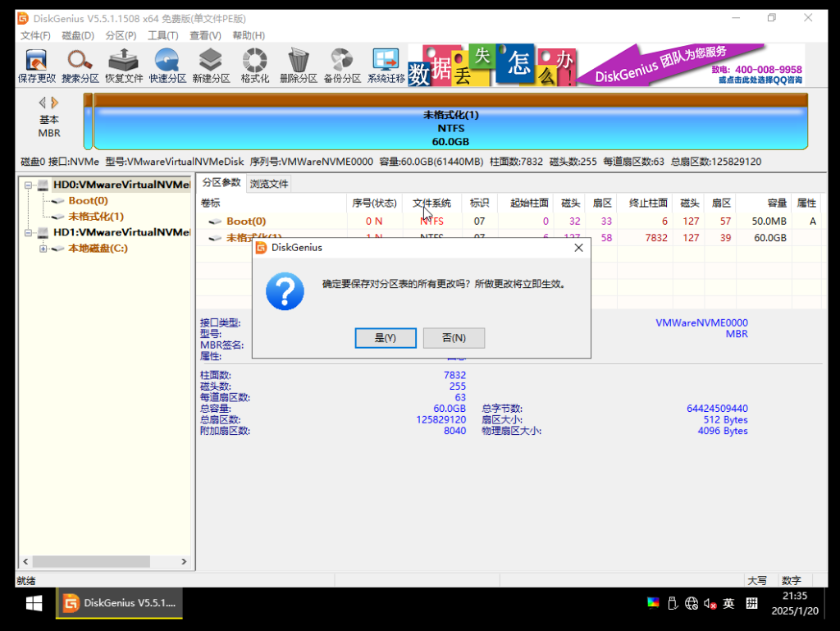Open the 分区(P) menu
Viewport: 840px width, 631px height.
coord(121,35)
